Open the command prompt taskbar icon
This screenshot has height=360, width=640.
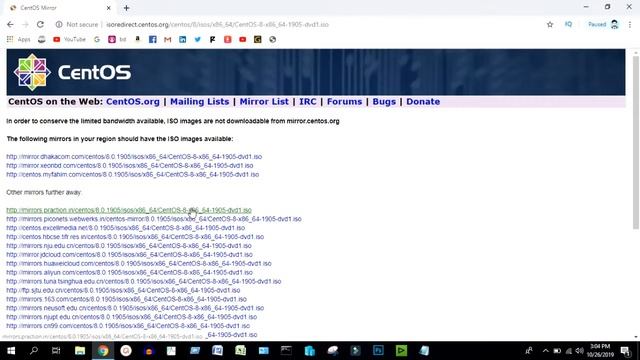[x=286, y=351]
